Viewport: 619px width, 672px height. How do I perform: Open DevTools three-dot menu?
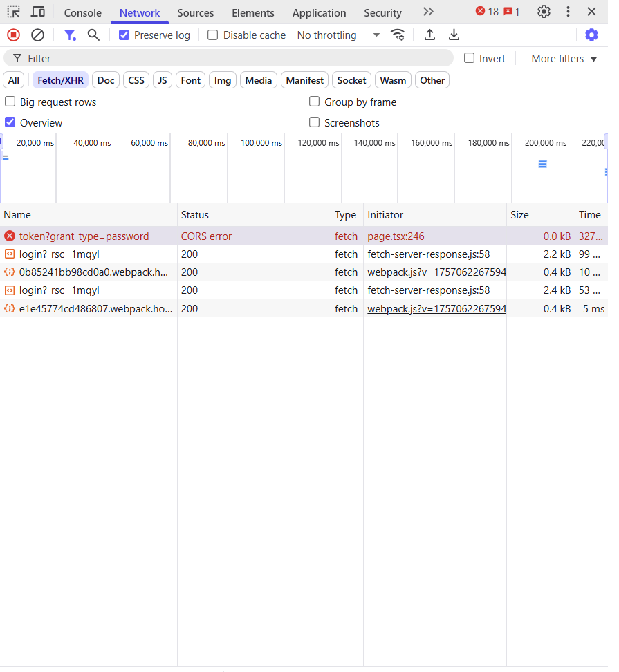click(x=568, y=12)
